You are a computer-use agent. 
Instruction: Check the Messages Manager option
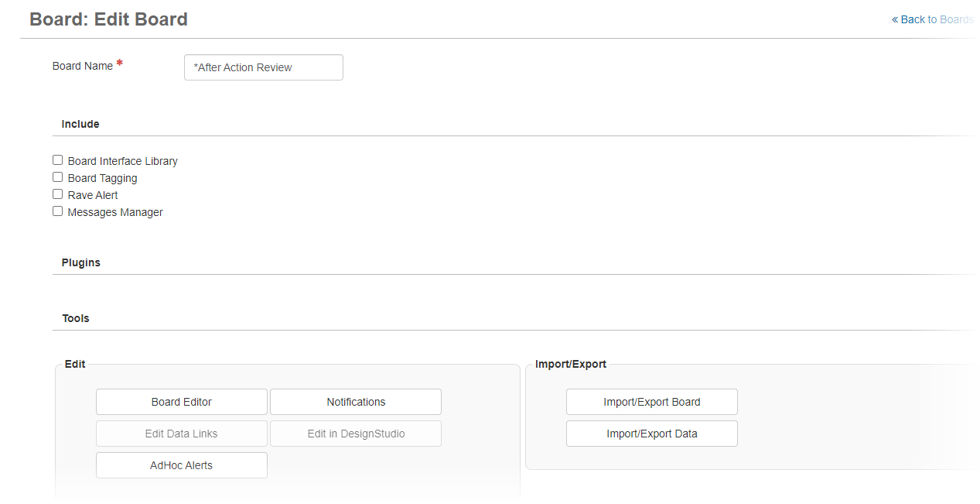pyautogui.click(x=58, y=211)
